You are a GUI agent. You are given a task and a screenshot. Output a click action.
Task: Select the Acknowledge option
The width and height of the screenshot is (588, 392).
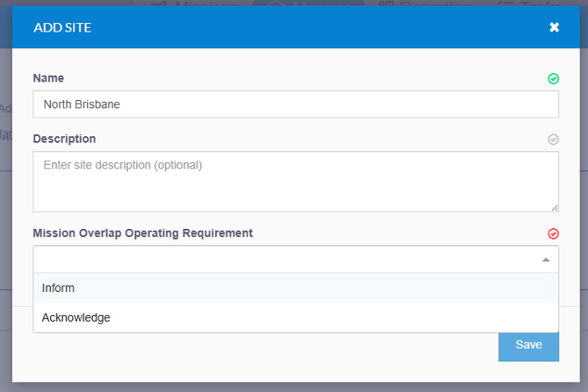point(296,317)
